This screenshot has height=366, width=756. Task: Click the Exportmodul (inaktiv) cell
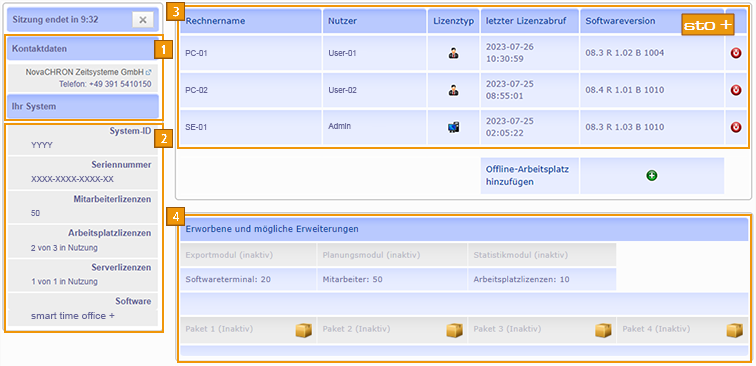click(x=248, y=255)
